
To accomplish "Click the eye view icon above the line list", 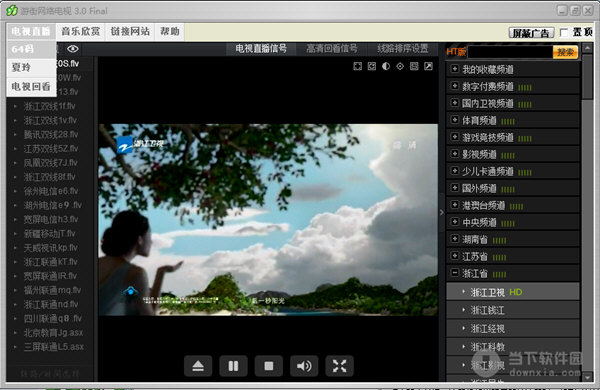I will [73, 49].
